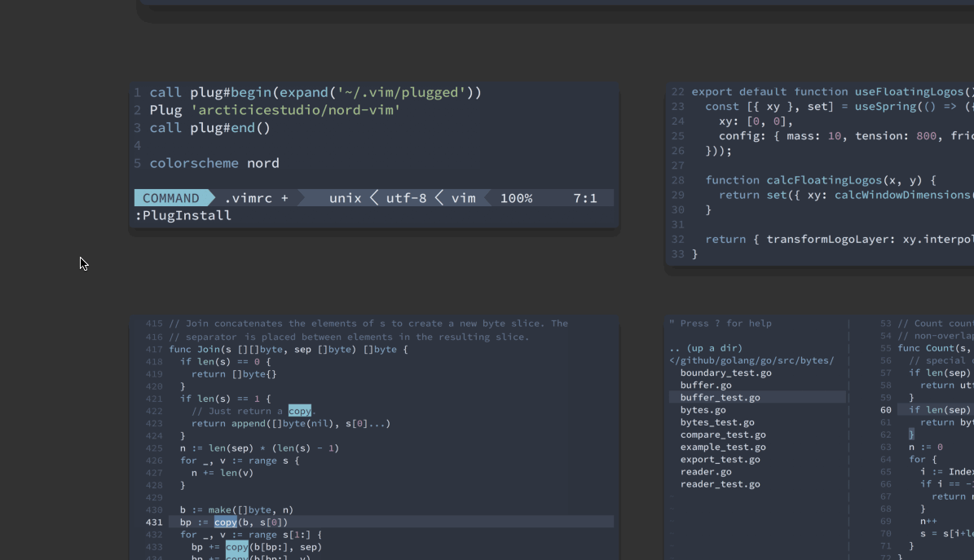974x560 pixels.
Task: Click the colorscheme nord line
Action: (214, 163)
